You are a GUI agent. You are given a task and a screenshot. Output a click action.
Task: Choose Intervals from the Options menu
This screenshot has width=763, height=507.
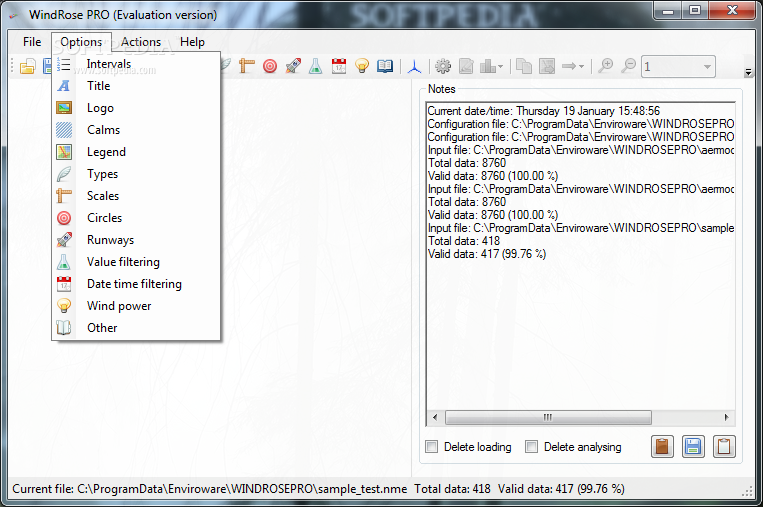(x=136, y=64)
